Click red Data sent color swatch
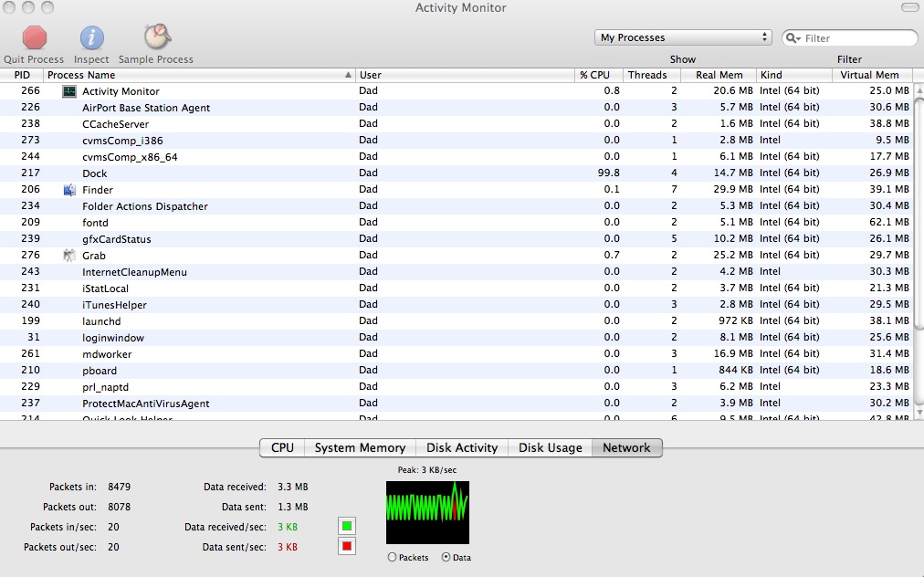The width and height of the screenshot is (924, 577). (x=347, y=546)
